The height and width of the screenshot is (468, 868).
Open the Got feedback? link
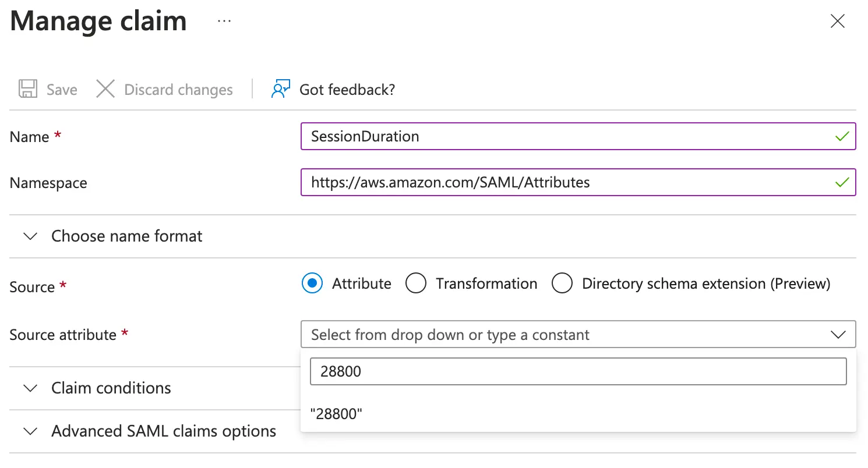pos(347,90)
